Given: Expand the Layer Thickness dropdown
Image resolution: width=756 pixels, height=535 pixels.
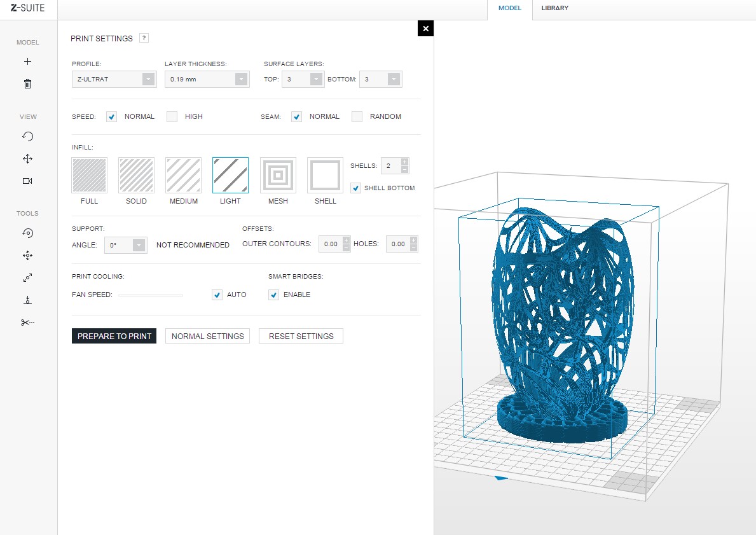Looking at the screenshot, I should coord(207,79).
